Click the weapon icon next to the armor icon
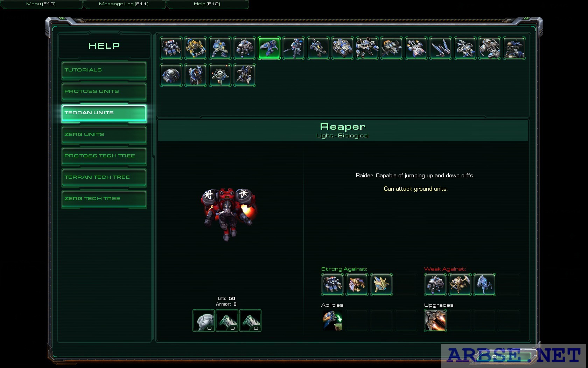 (227, 320)
